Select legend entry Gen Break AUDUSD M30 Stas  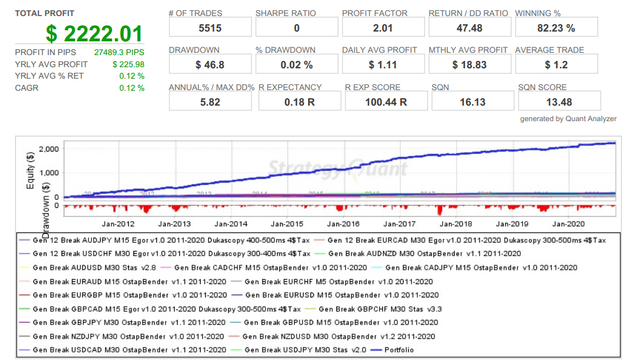pyautogui.click(x=87, y=268)
